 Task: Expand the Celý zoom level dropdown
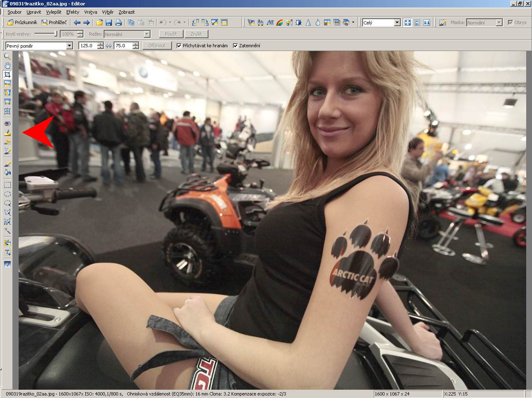coord(397,23)
